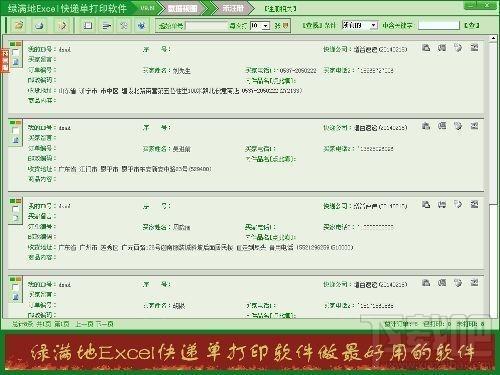Tick the checkbox of the 广东省 广州市 record
This screenshot has height=375, width=500.
15,209
